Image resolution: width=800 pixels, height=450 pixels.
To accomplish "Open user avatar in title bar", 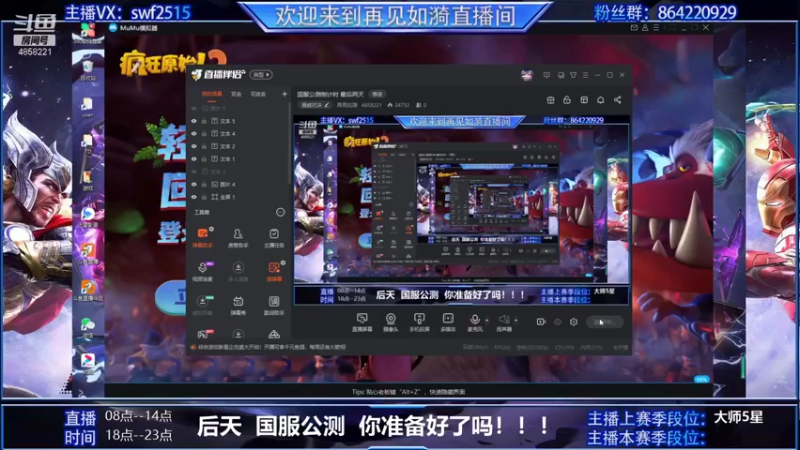I will (527, 75).
